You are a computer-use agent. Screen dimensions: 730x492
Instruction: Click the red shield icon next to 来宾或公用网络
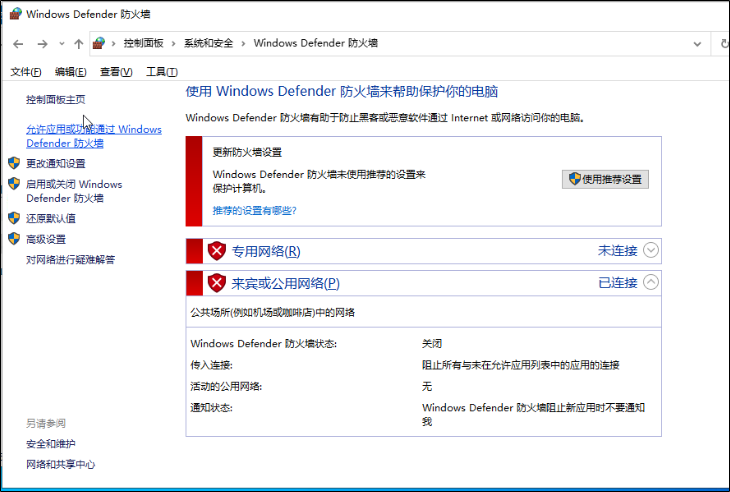pyautogui.click(x=216, y=283)
